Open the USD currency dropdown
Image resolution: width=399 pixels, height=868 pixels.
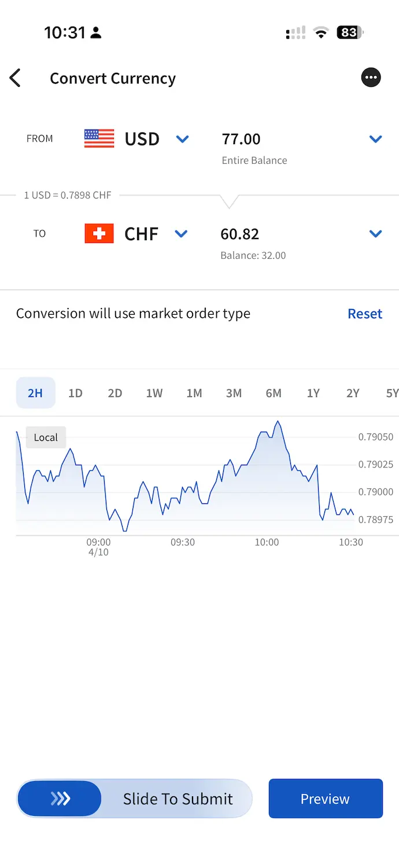point(182,139)
